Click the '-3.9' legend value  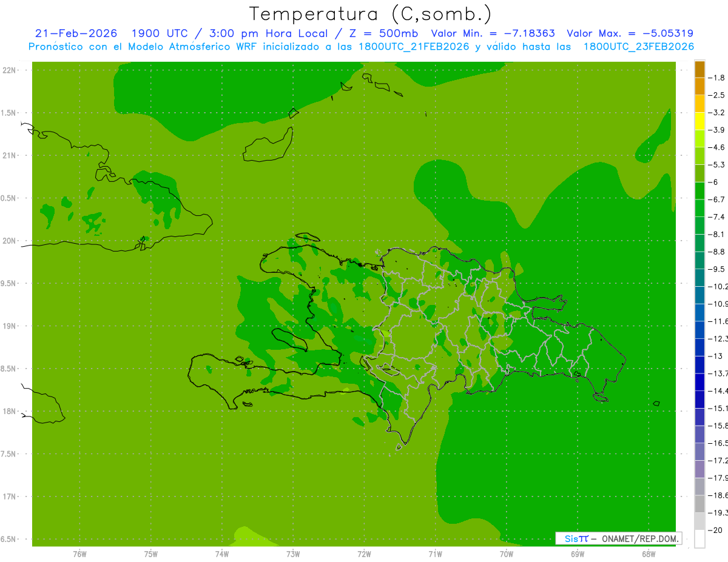click(717, 130)
